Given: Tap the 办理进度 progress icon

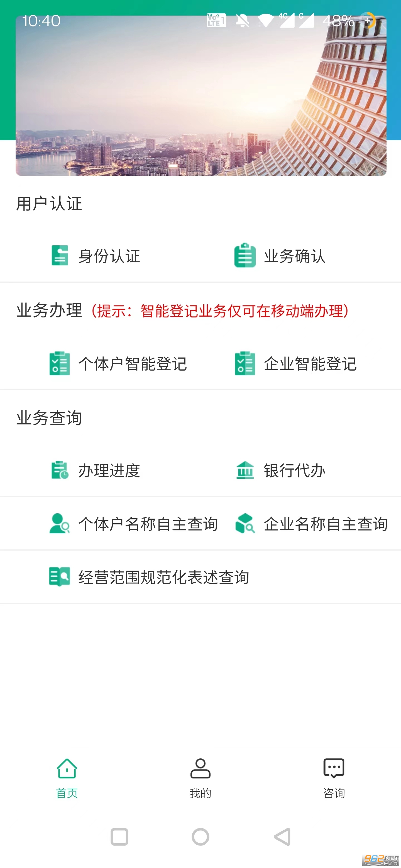Looking at the screenshot, I should tap(60, 470).
